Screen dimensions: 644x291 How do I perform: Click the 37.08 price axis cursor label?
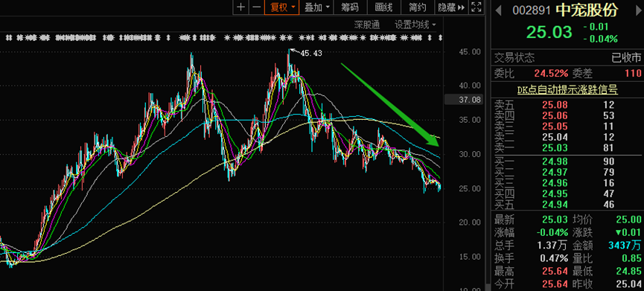(x=464, y=99)
